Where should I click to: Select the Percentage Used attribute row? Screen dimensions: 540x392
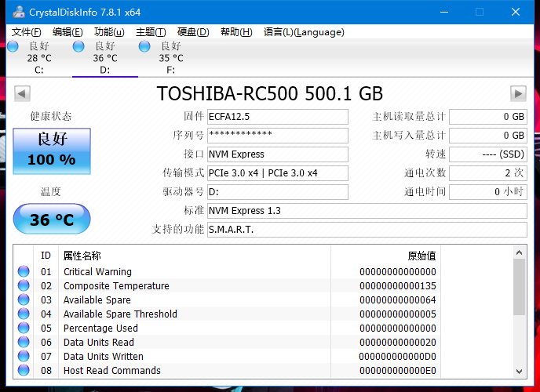tap(228, 328)
